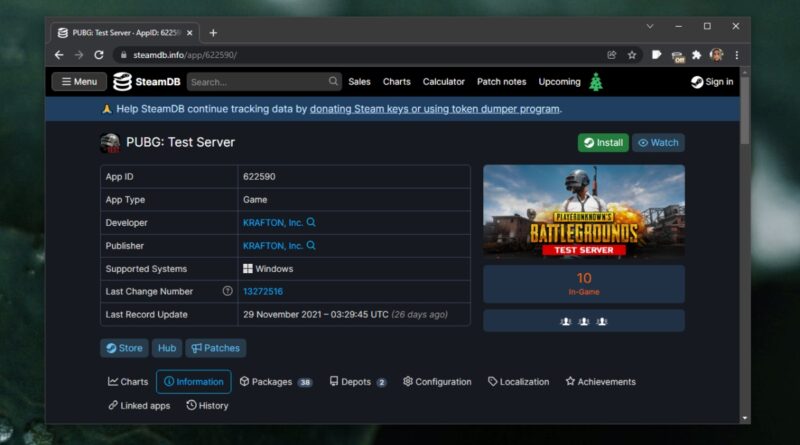Open the History tab
The width and height of the screenshot is (800, 445).
(207, 406)
